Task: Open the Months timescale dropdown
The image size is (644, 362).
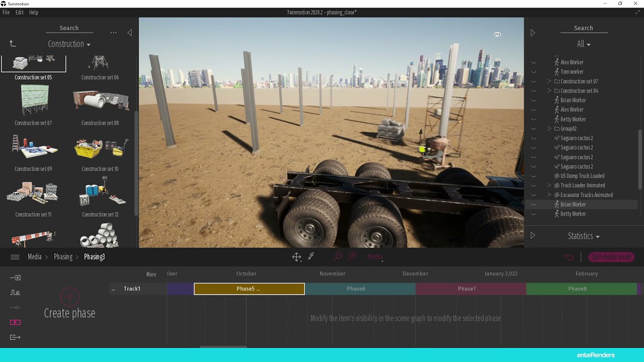Action: click(375, 257)
